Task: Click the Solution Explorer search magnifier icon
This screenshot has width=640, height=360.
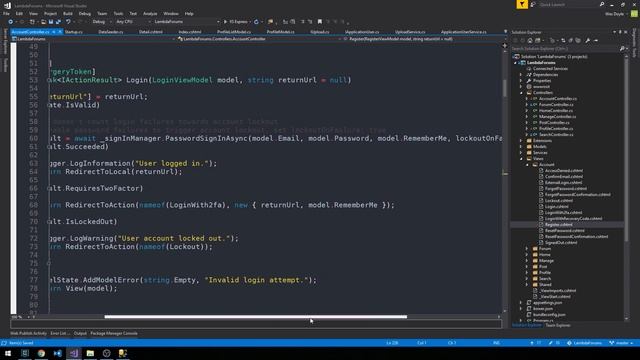Action: click(622, 49)
